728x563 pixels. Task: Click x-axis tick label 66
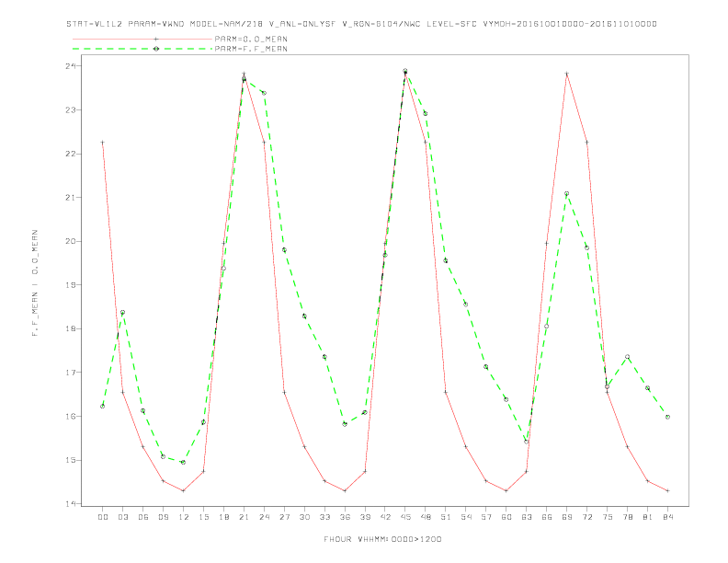(547, 517)
